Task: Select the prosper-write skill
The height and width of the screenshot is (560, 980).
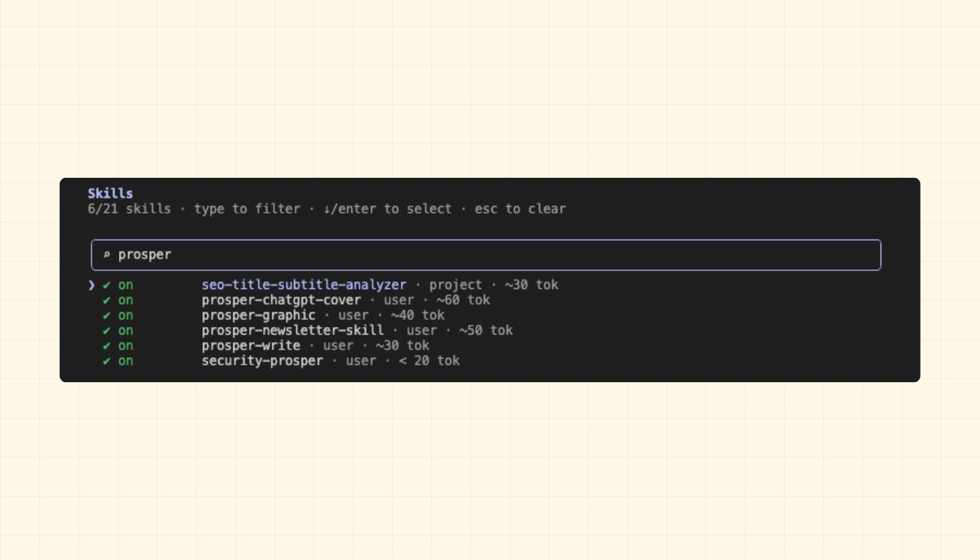Action: [x=251, y=346]
